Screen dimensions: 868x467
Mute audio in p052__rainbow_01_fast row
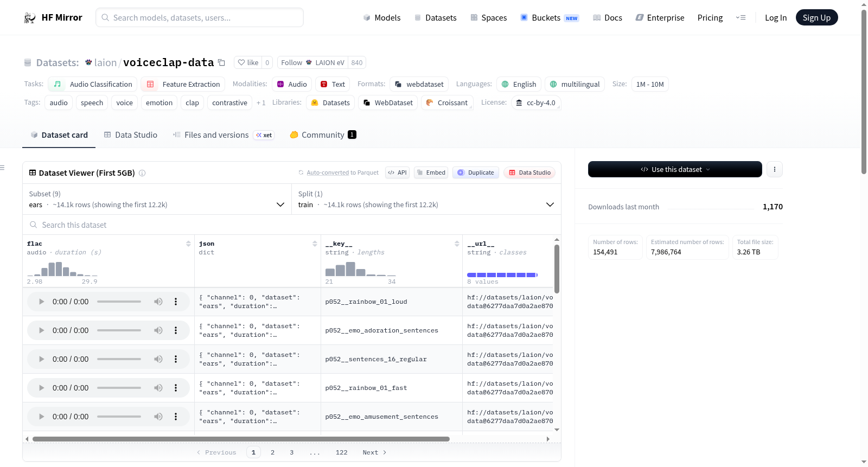click(x=158, y=388)
